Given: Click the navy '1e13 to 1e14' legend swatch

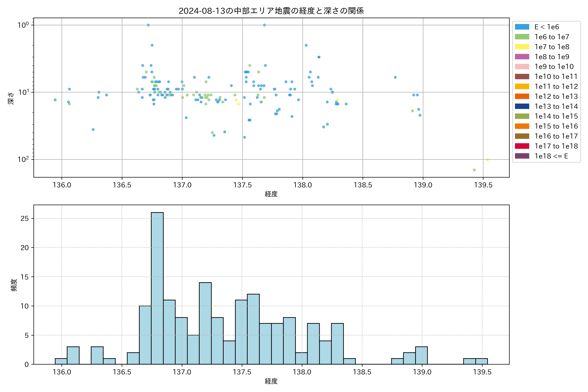Looking at the screenshot, I should (522, 106).
